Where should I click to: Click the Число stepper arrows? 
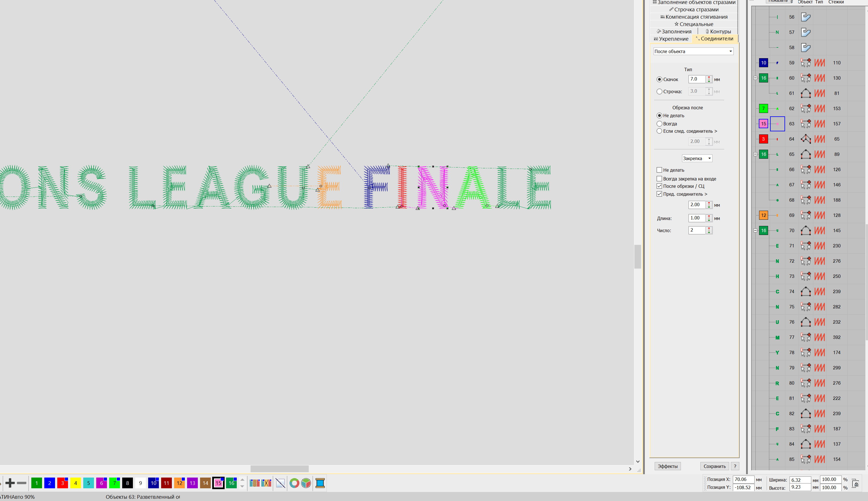709,230
